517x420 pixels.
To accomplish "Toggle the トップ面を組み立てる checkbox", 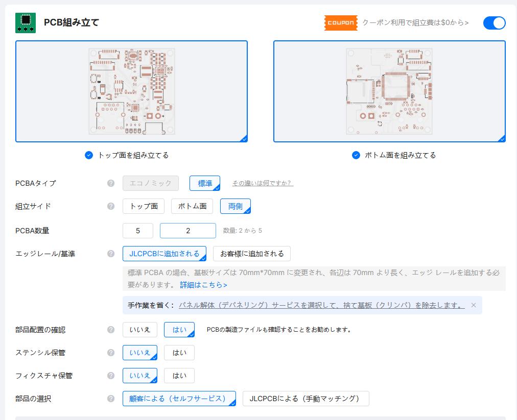I will (89, 155).
